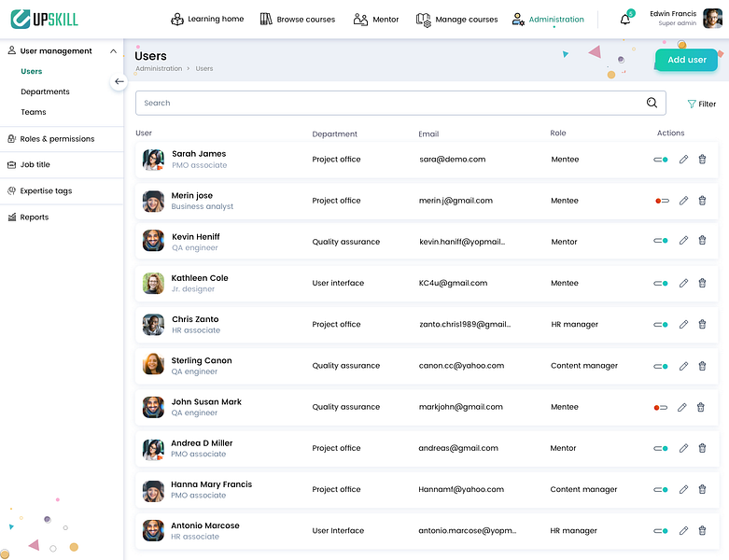Open Job title in sidebar
The height and width of the screenshot is (560, 729).
click(35, 164)
